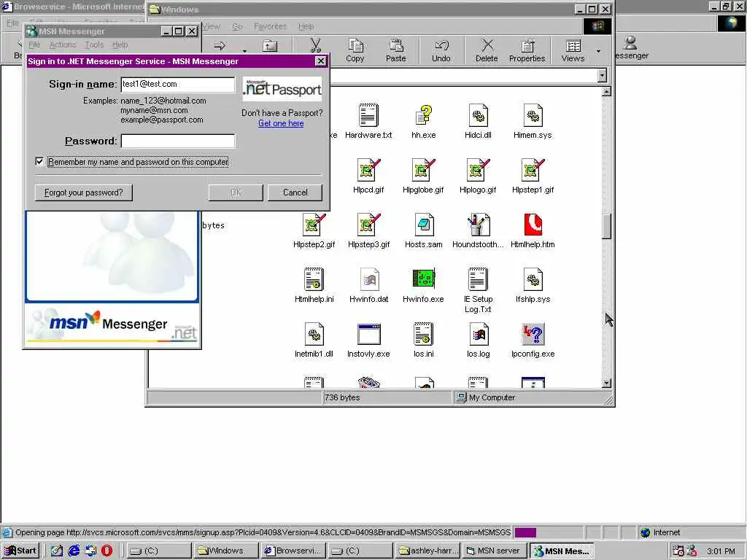Select the Instovly.exe program icon
The width and height of the screenshot is (747, 560).
click(x=368, y=334)
